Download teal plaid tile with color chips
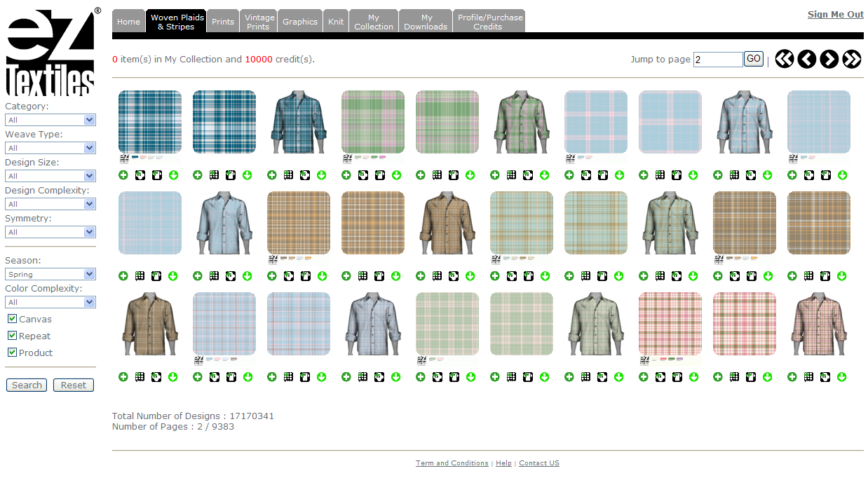This screenshot has width=868, height=485. click(x=173, y=175)
